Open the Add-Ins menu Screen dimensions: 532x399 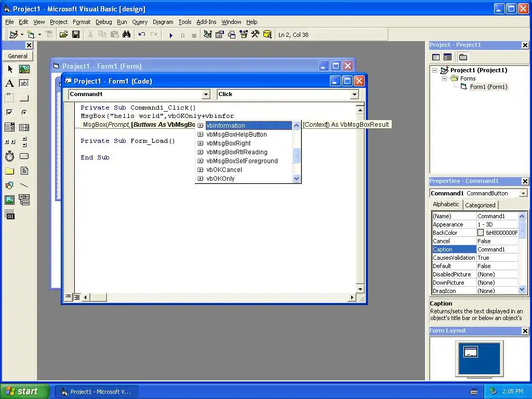tap(206, 22)
